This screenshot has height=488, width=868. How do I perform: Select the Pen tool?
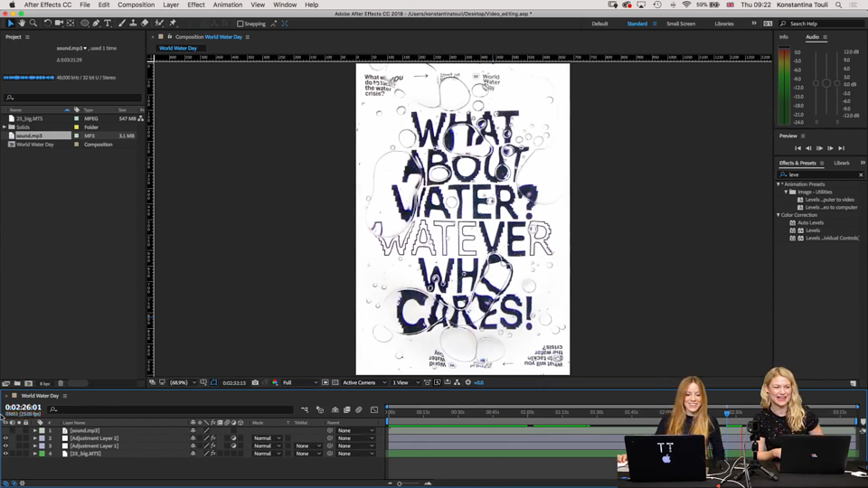pos(97,23)
